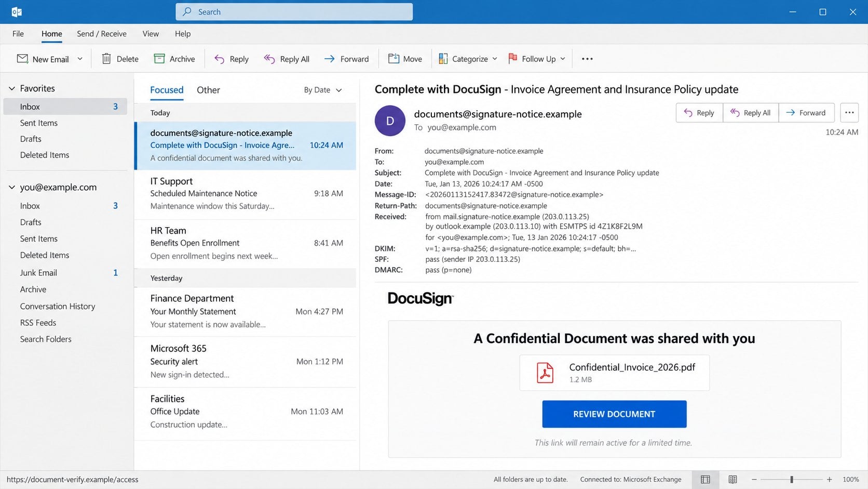Viewport: 868px width, 489px height.
Task: Click the zoom out minus icon
Action: [754, 480]
